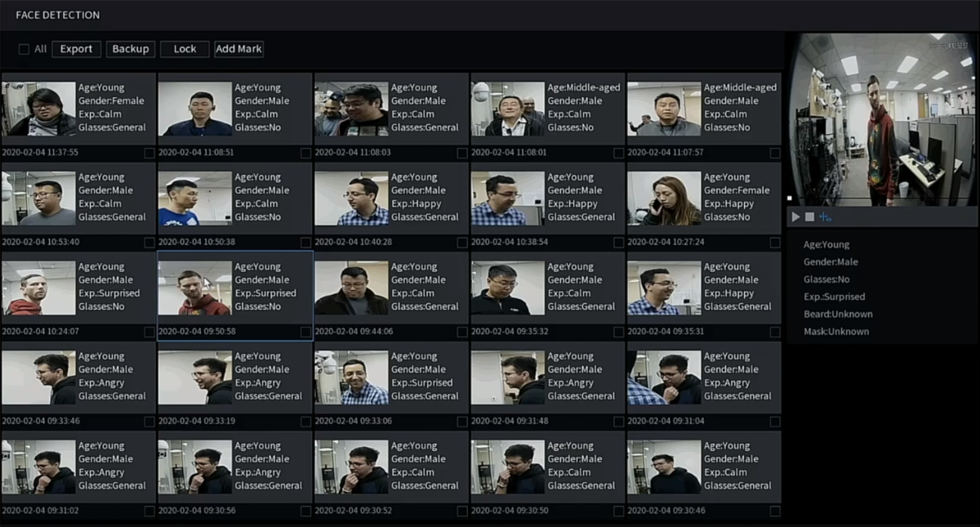Select the face thumbnail from 10:50:38
The height and width of the screenshot is (527, 980).
click(195, 199)
